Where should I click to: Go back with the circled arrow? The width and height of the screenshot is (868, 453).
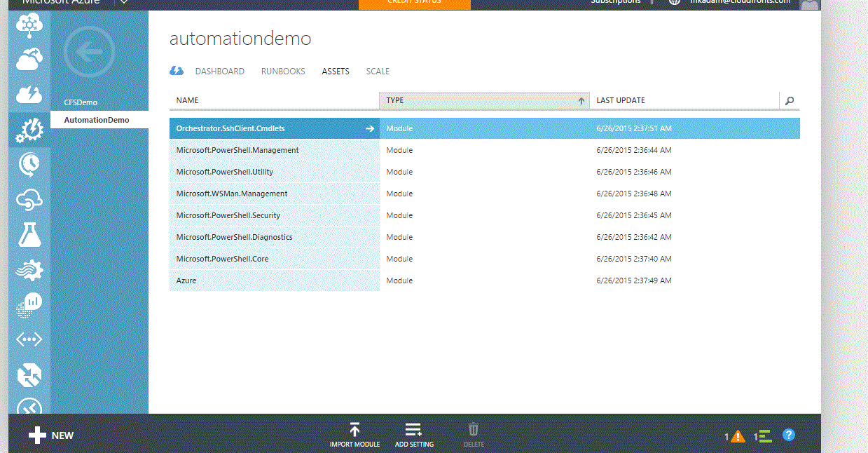88,50
